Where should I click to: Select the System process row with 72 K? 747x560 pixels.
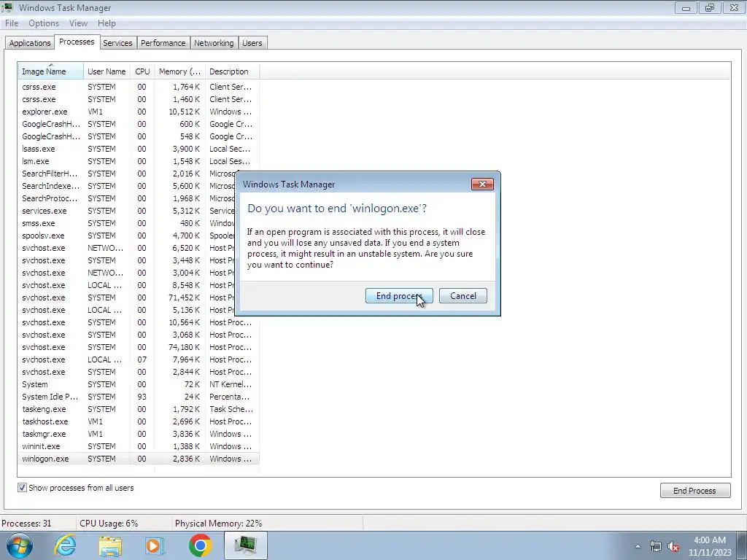[139, 384]
